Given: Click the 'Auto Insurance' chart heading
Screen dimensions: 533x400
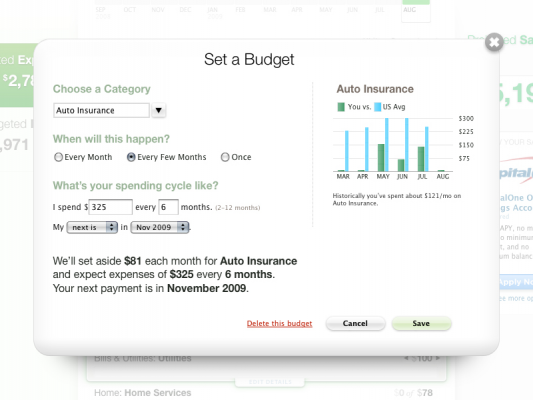Looking at the screenshot, I should pyautogui.click(x=375, y=89).
